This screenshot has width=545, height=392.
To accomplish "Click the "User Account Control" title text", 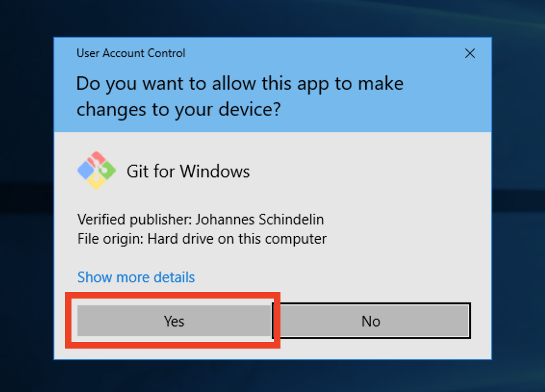I will coord(131,53).
